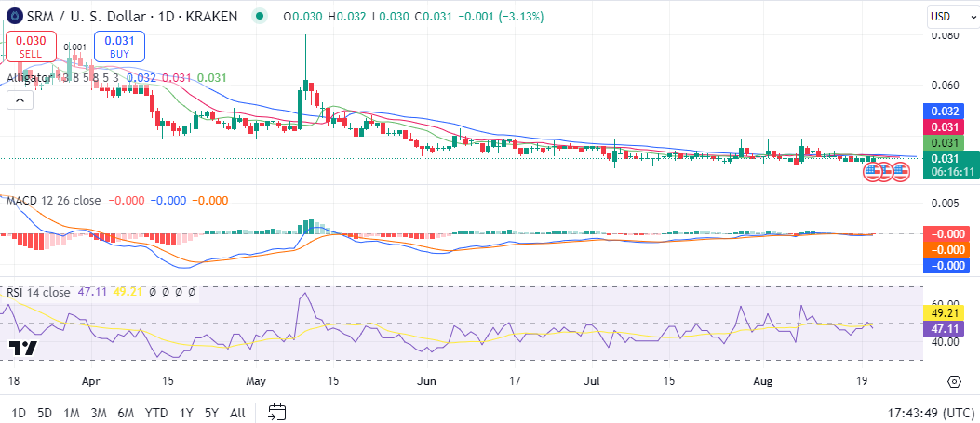
Task: Click the purple 47.11 RSI axis label
Action: point(944,329)
